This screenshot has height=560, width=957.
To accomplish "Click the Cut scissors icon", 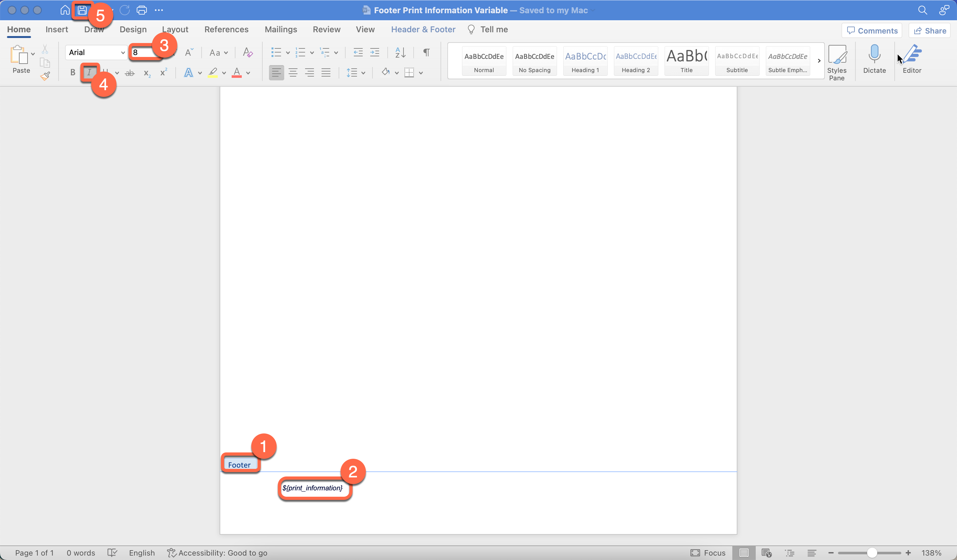I will coord(45,49).
